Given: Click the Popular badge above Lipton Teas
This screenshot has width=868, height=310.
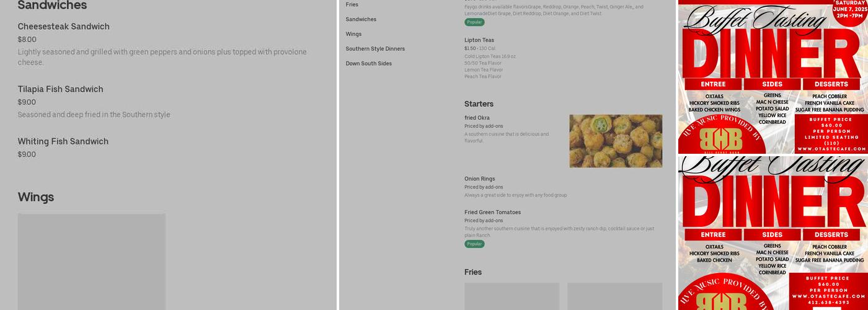Looking at the screenshot, I should (x=474, y=22).
